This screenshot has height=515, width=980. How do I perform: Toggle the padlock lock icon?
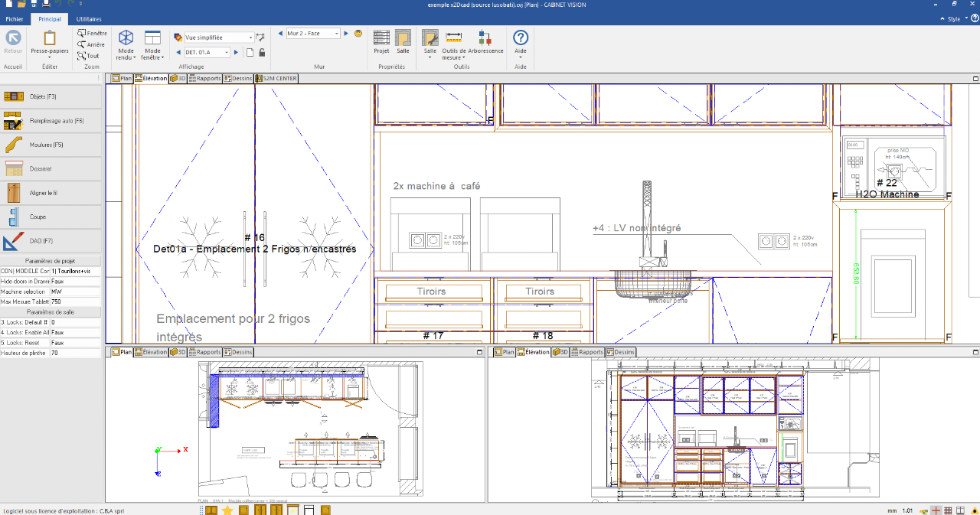(262, 52)
